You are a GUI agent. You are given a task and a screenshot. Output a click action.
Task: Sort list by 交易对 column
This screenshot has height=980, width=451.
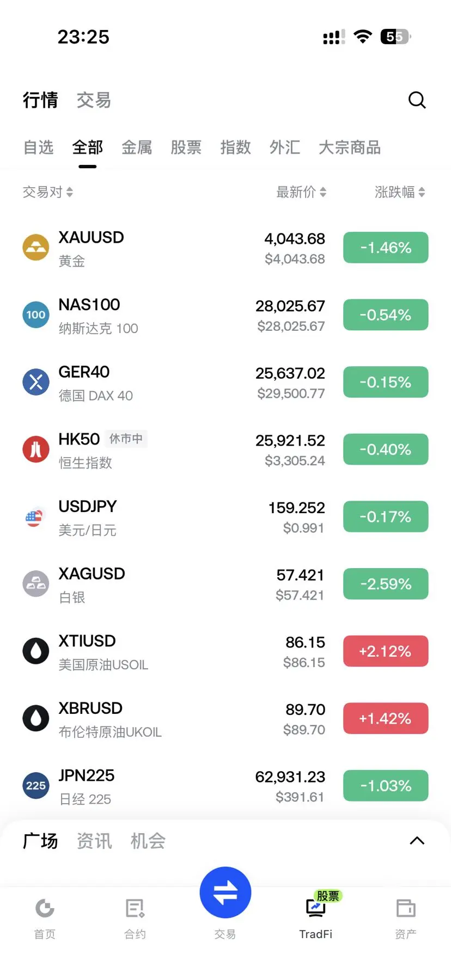(48, 192)
